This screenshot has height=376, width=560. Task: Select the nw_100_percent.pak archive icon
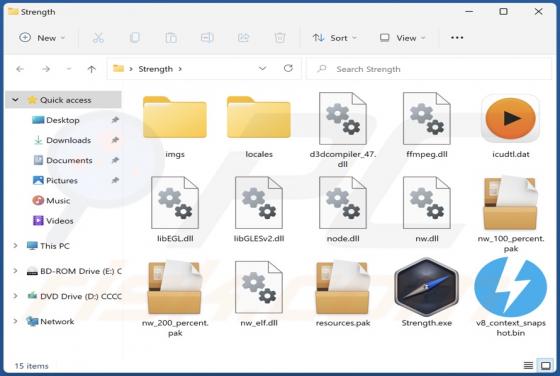pyautogui.click(x=510, y=203)
